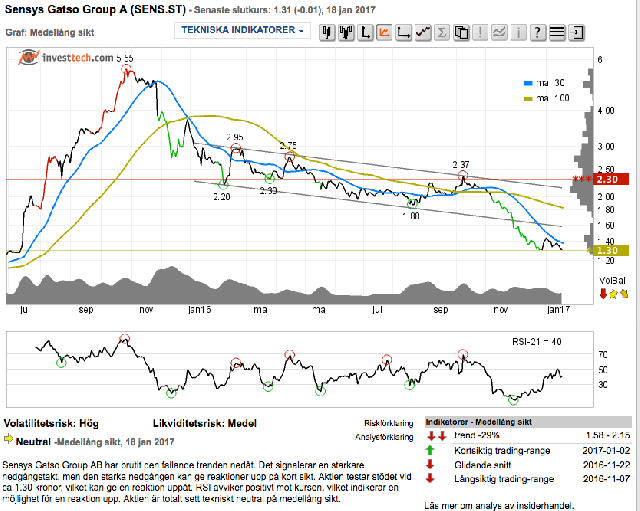
Task: Click the Kortsiktig trading-range indicator label
Action: coord(502,451)
